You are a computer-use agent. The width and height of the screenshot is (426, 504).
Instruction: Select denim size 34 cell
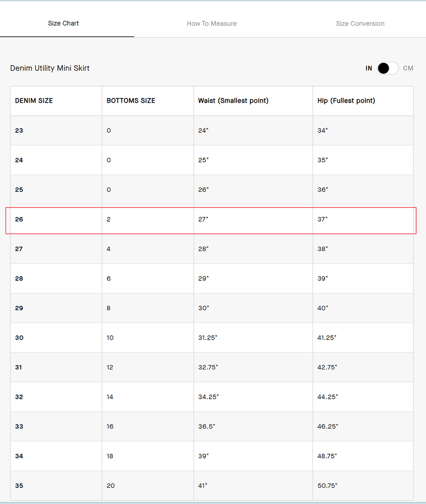(x=56, y=456)
